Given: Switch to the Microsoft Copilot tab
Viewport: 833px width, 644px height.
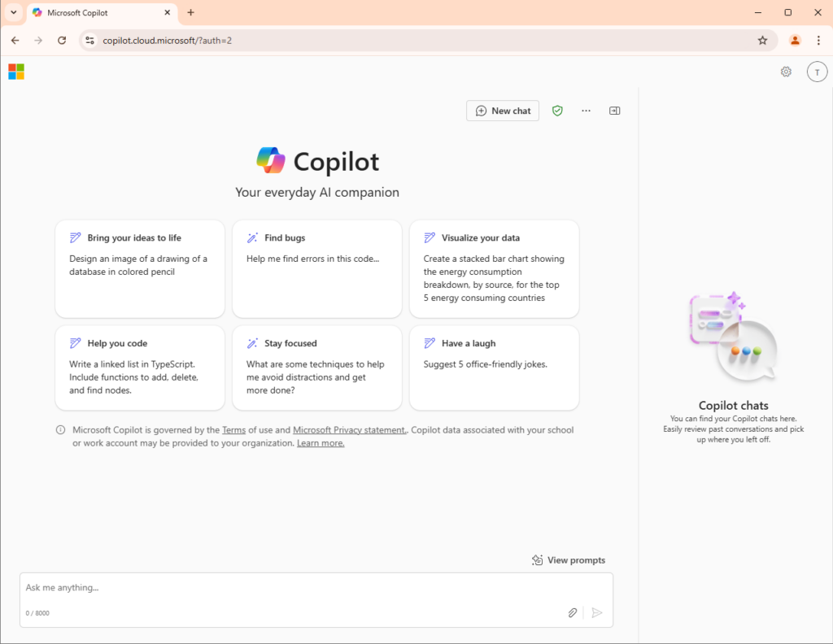Looking at the screenshot, I should tap(101, 12).
